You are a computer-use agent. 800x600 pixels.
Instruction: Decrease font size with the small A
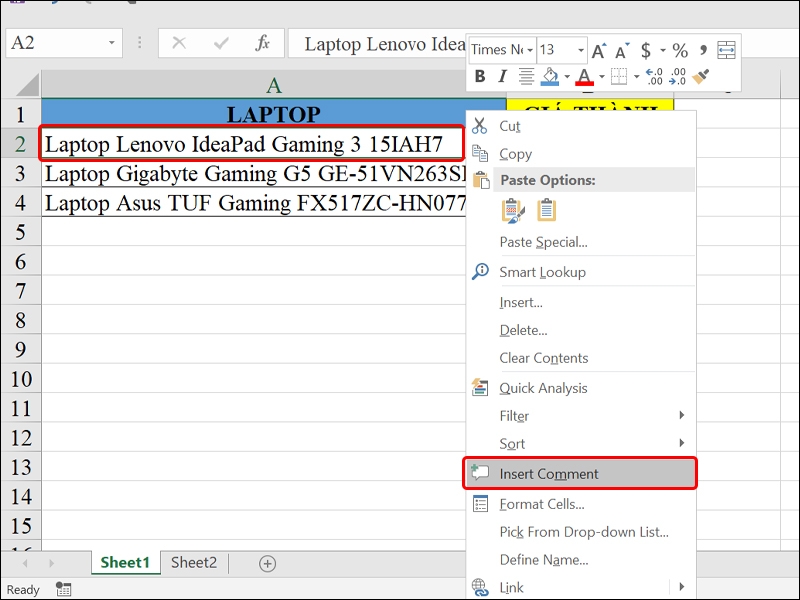tap(622, 51)
